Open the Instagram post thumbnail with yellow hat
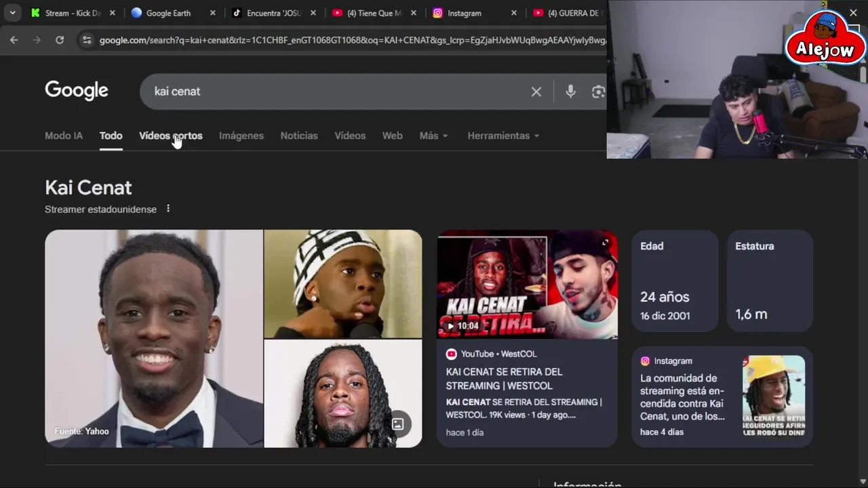The image size is (868, 488). [774, 396]
